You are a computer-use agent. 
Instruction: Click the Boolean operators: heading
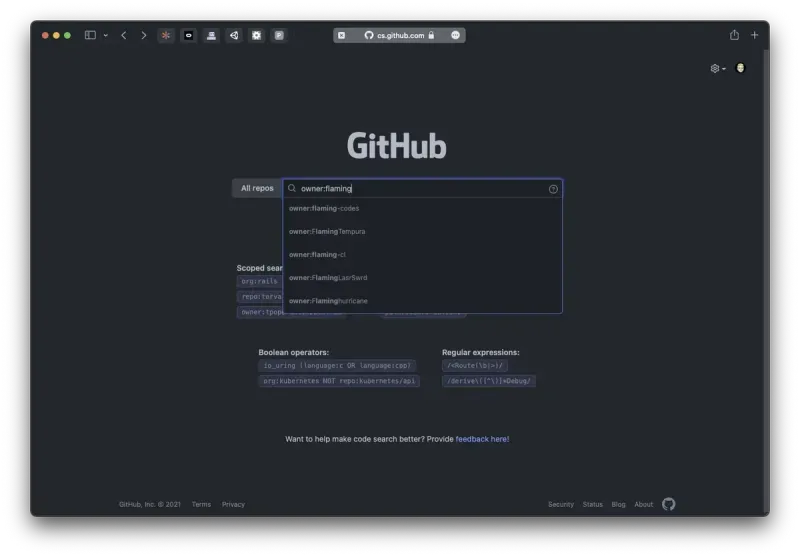[x=293, y=352]
